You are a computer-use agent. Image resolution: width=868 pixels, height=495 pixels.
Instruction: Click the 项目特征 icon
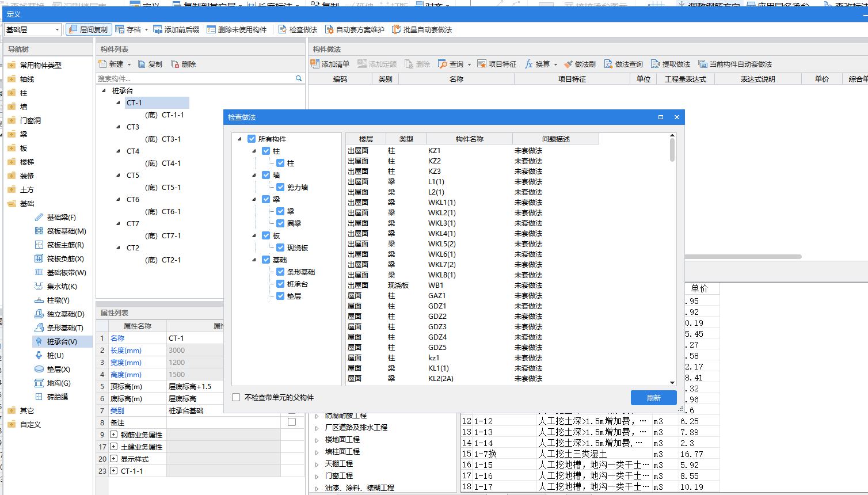pos(482,64)
